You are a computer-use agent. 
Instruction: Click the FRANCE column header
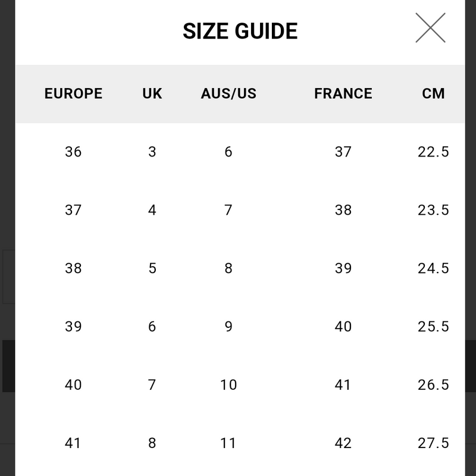click(x=343, y=93)
